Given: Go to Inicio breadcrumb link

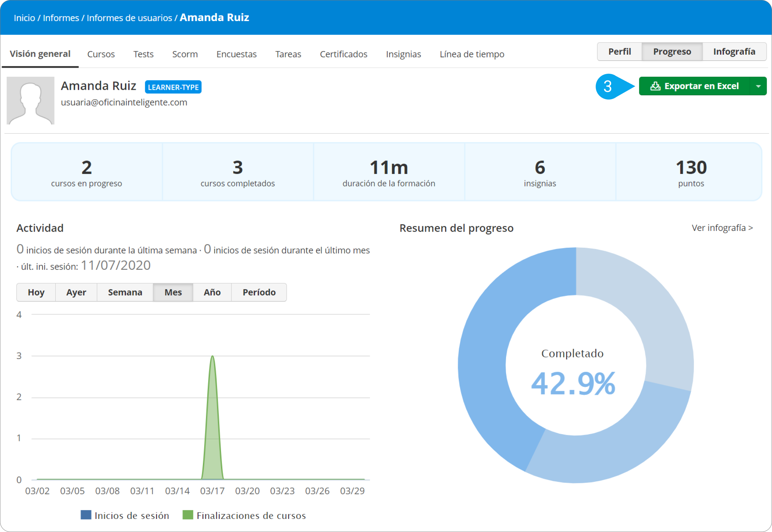Looking at the screenshot, I should coord(24,18).
